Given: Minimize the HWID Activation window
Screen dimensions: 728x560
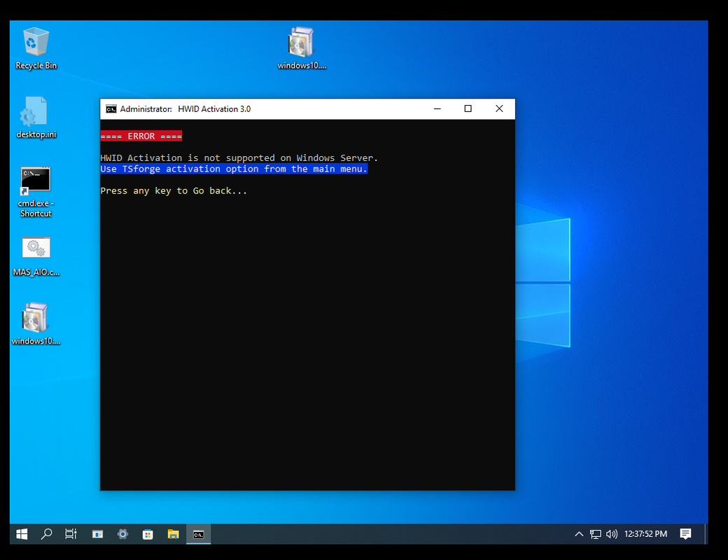Looking at the screenshot, I should tap(437, 108).
